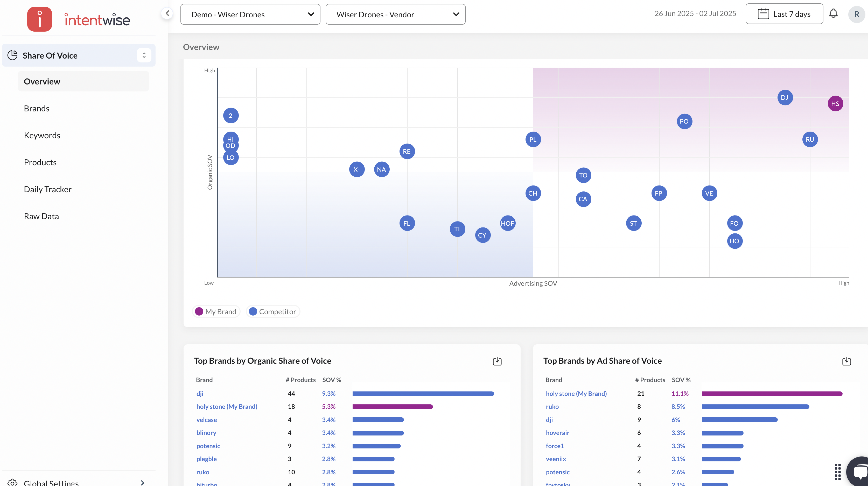Download the Organic Share of Voice table

pyautogui.click(x=497, y=361)
